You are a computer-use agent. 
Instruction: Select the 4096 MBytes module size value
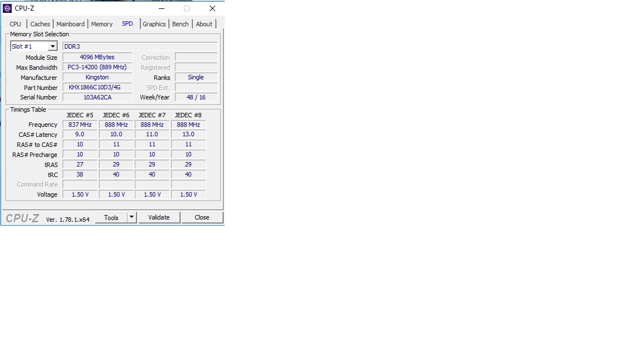pyautogui.click(x=97, y=57)
